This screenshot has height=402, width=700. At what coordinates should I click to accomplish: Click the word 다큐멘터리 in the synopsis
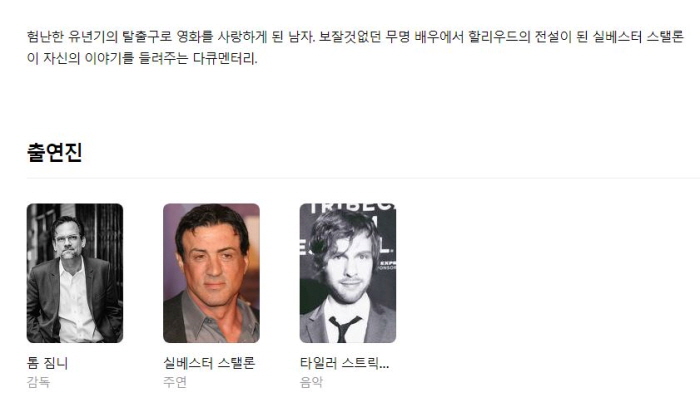point(225,59)
